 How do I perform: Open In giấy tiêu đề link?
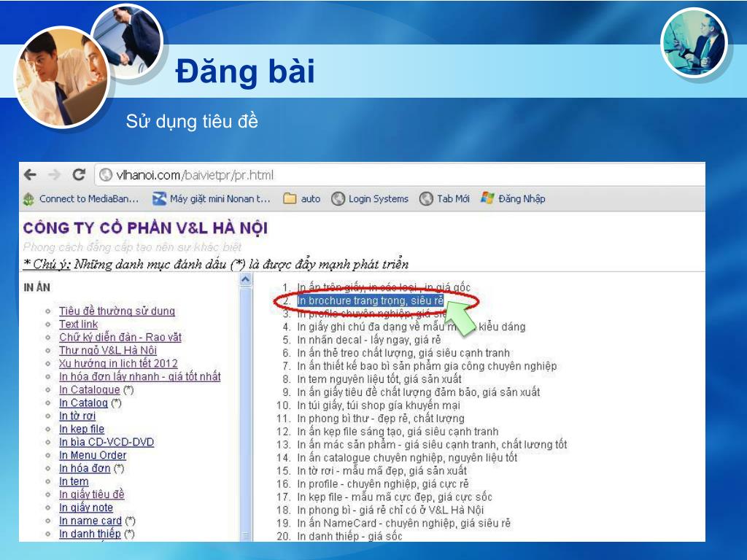click(91, 494)
